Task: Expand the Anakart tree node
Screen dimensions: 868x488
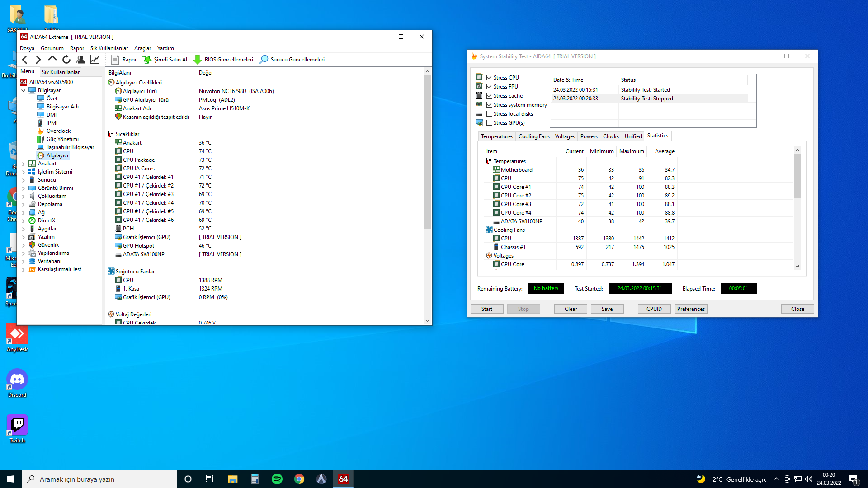Action: (24, 164)
